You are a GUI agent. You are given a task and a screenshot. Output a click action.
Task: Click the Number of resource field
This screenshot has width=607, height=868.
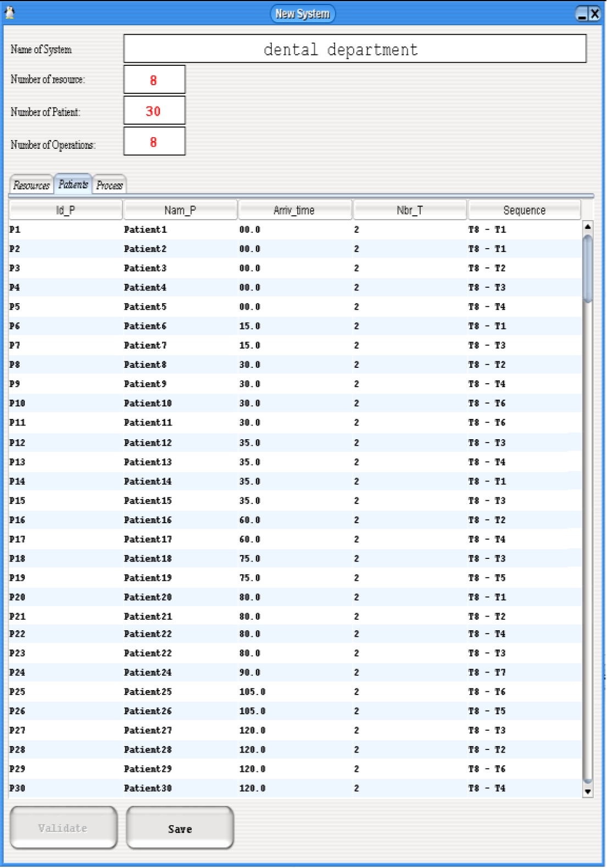154,80
